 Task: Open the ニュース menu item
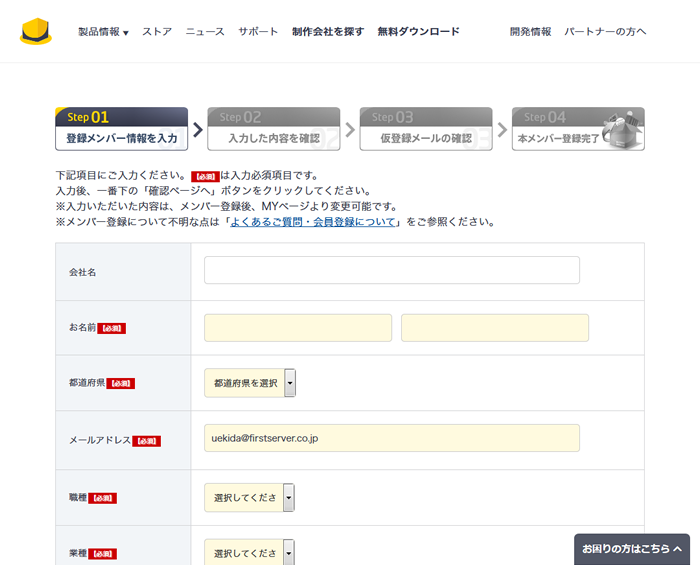[205, 32]
